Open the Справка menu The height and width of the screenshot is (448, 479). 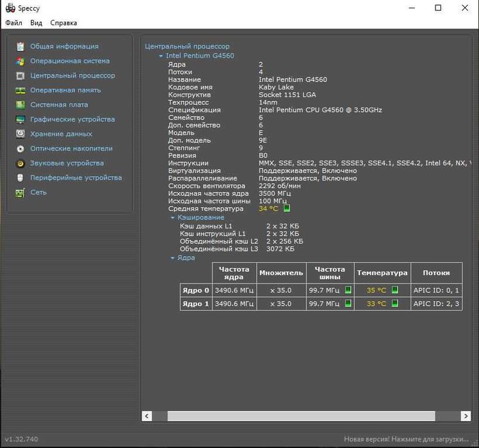pos(63,23)
